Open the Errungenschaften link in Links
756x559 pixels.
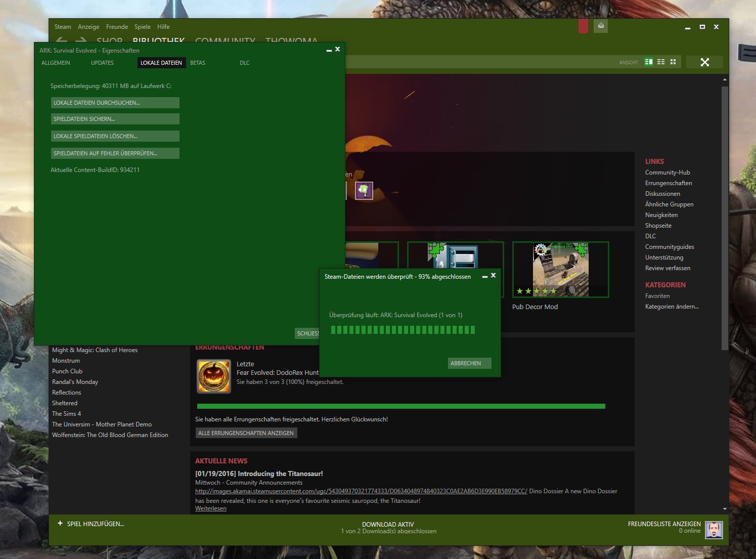click(669, 183)
